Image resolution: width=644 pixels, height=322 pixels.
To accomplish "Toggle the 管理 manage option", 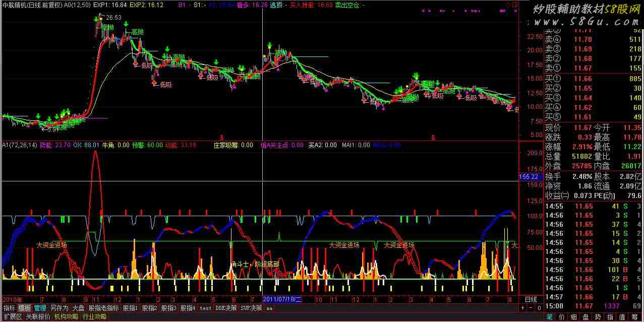I will (x=40, y=308).
